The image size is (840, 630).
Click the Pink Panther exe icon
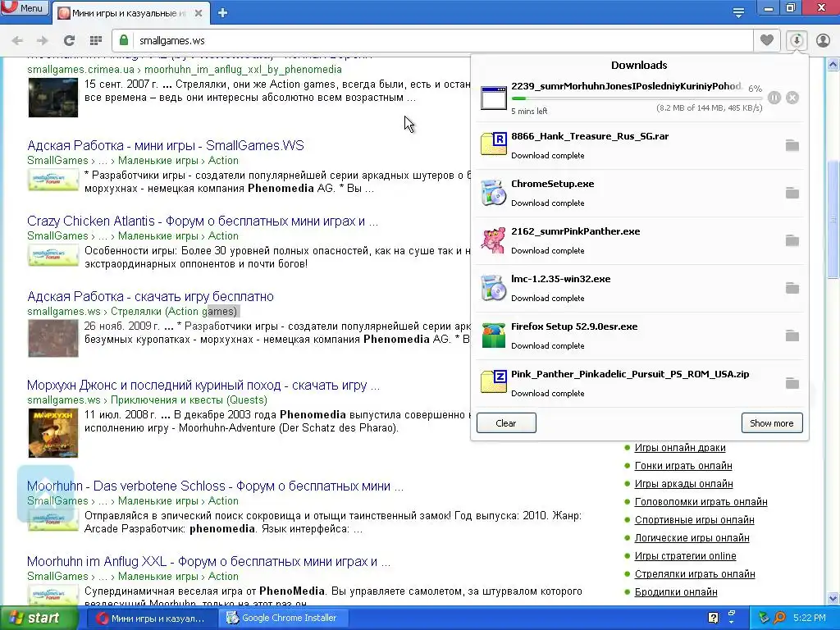point(493,240)
